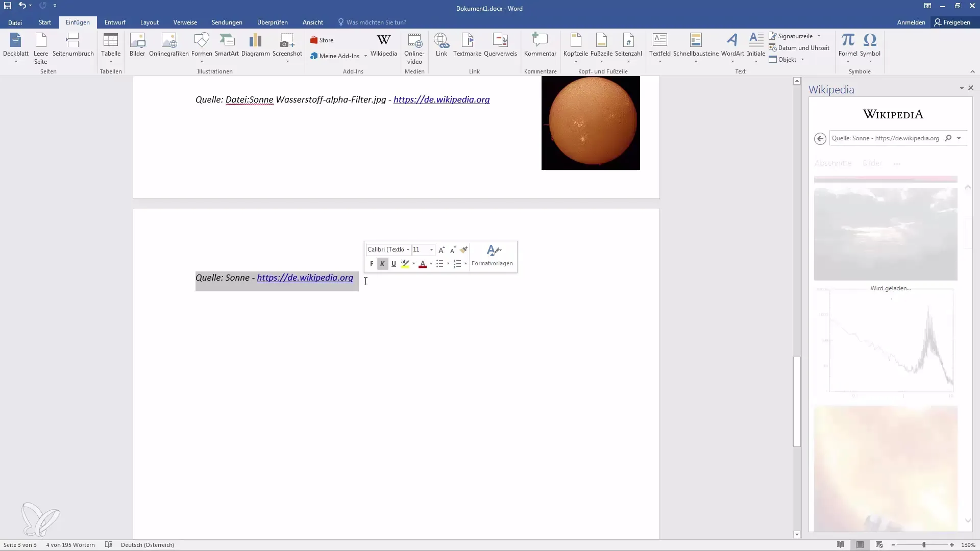Switch to the Start tab
The width and height of the screenshot is (980, 551).
[45, 22]
